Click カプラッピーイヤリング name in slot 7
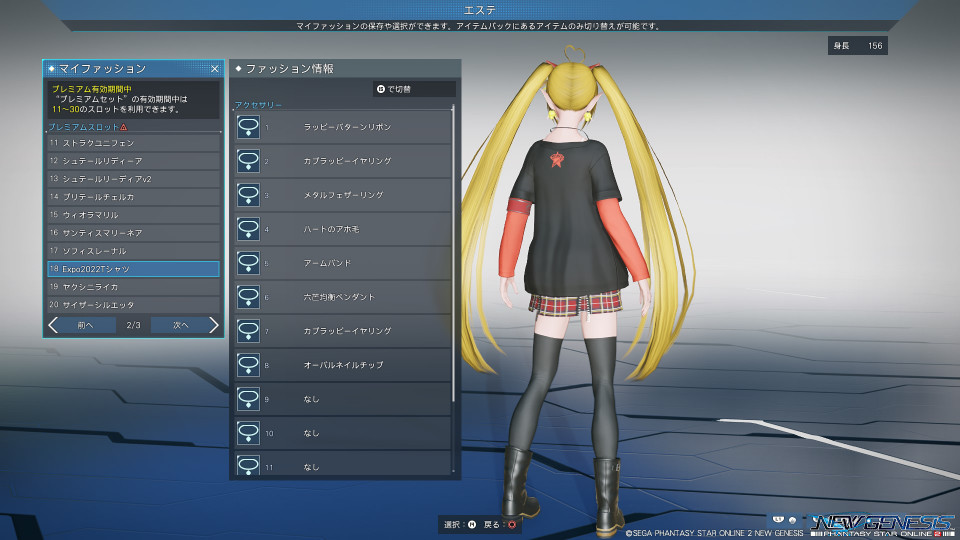The width and height of the screenshot is (960, 540). click(x=347, y=331)
